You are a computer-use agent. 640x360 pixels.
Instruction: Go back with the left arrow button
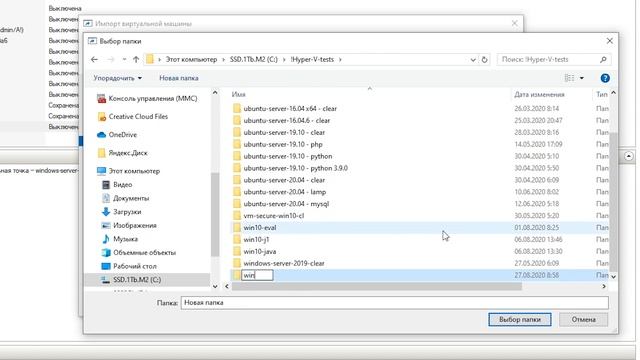[x=94, y=60]
